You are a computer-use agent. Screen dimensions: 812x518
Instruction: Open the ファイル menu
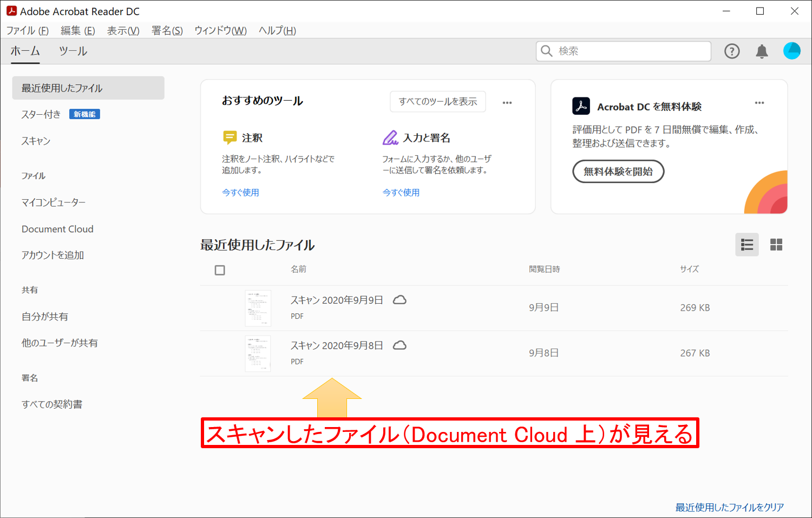pyautogui.click(x=27, y=31)
